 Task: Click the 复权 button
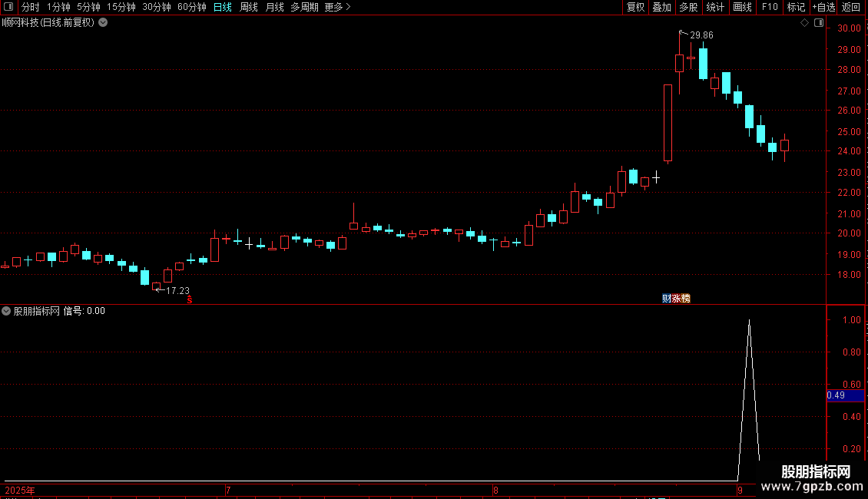pyautogui.click(x=635, y=7)
